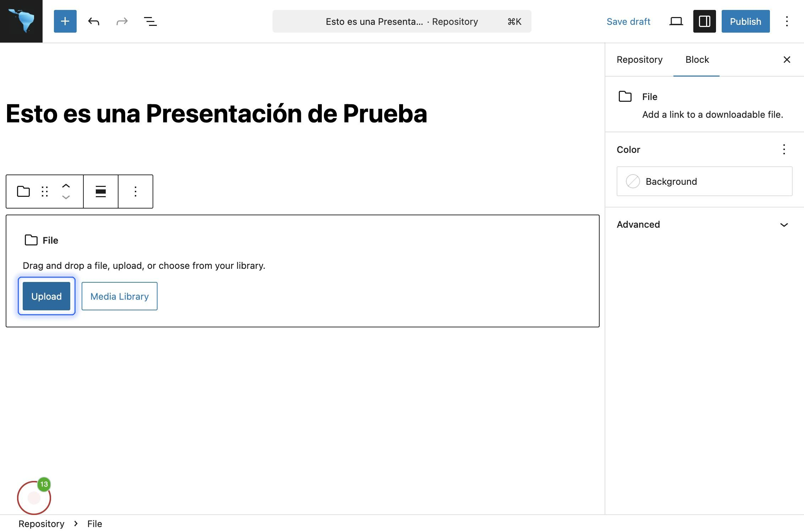Move block up with the up chevron
Viewport: 804px width, 532px height.
(66, 186)
